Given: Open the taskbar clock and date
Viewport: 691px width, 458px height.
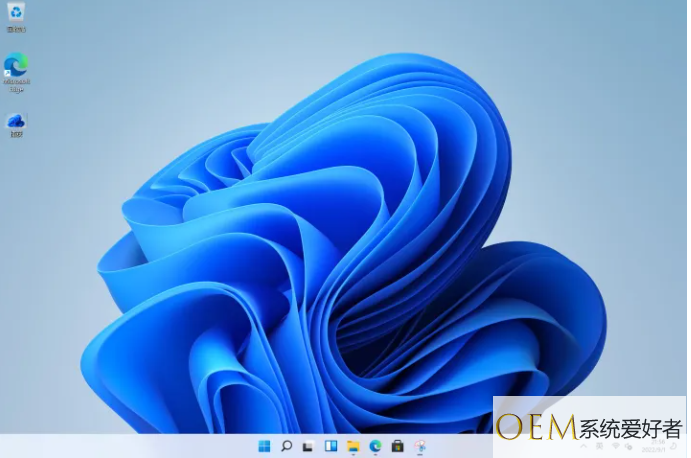Looking at the screenshot, I should click(x=654, y=446).
